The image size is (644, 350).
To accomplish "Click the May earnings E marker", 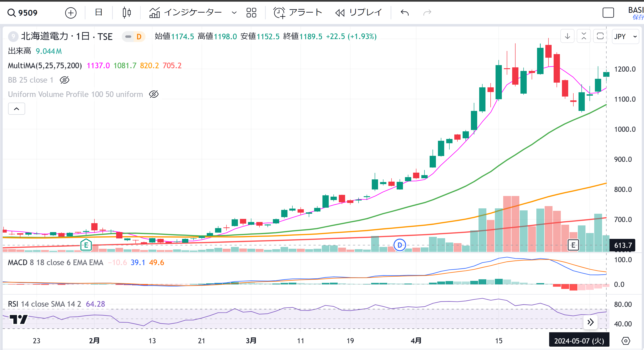I will click(573, 245).
